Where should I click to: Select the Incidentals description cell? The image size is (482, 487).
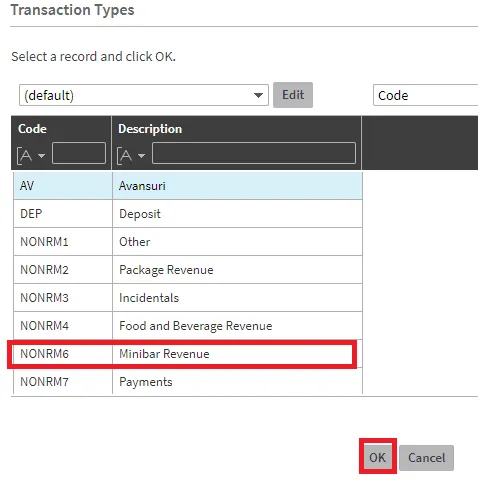click(x=237, y=298)
